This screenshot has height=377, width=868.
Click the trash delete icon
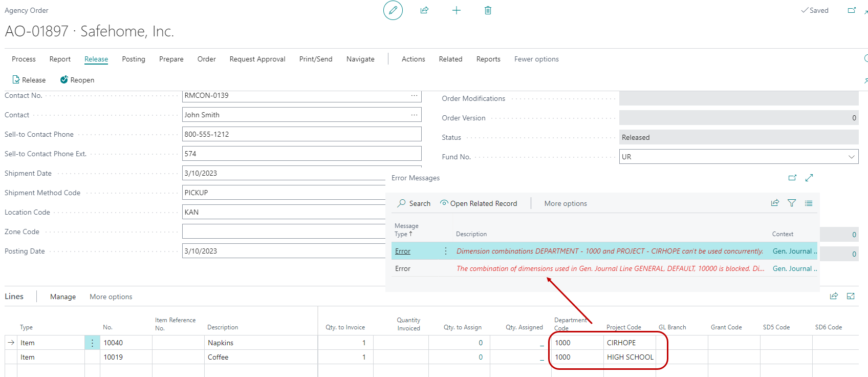(x=488, y=10)
